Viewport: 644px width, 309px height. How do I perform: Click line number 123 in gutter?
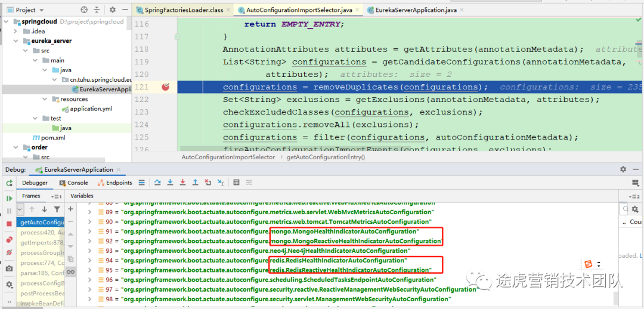pos(142,112)
